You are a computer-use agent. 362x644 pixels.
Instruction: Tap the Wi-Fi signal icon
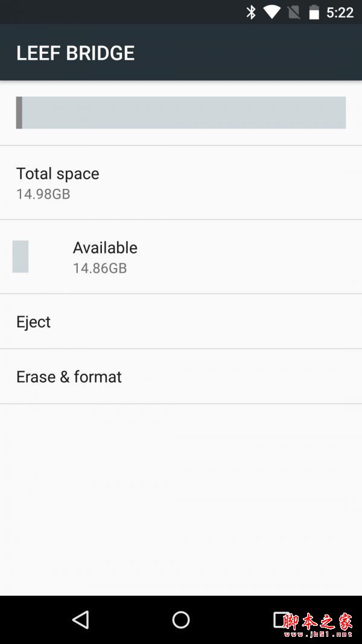pos(271,12)
